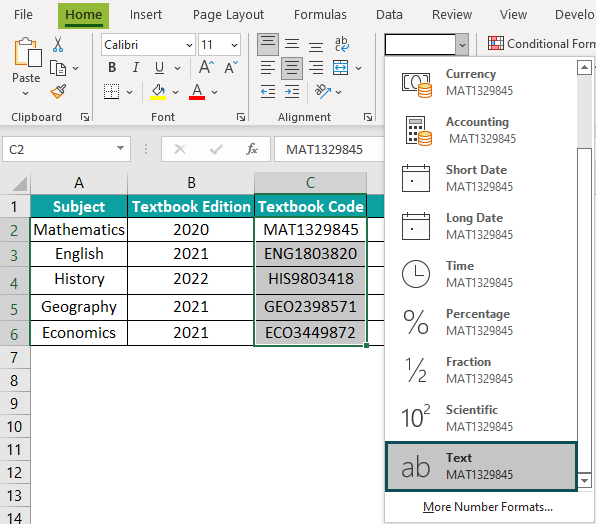Viewport: 596px width, 524px height.
Task: Toggle Top Align
Action: (x=268, y=44)
